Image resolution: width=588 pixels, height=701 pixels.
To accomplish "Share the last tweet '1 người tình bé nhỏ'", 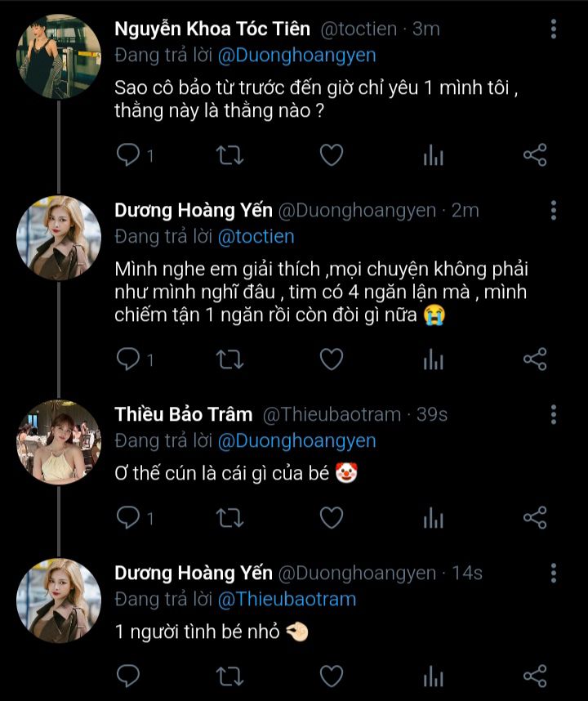I will point(534,676).
